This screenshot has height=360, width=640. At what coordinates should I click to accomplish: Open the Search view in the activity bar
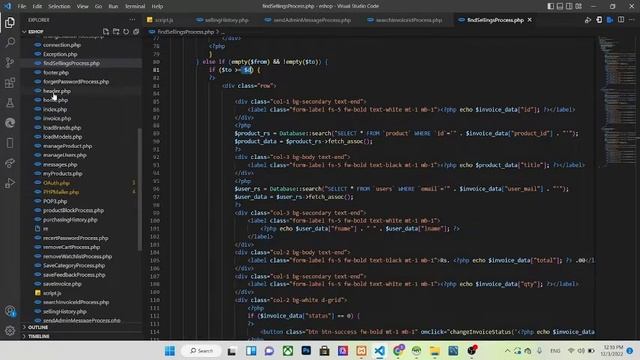[x=10, y=42]
